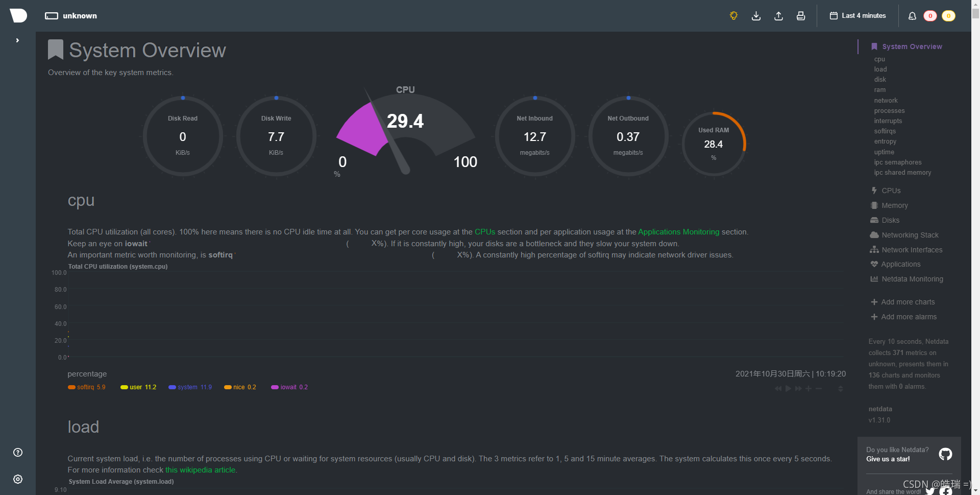Open the Disks section

885,220
